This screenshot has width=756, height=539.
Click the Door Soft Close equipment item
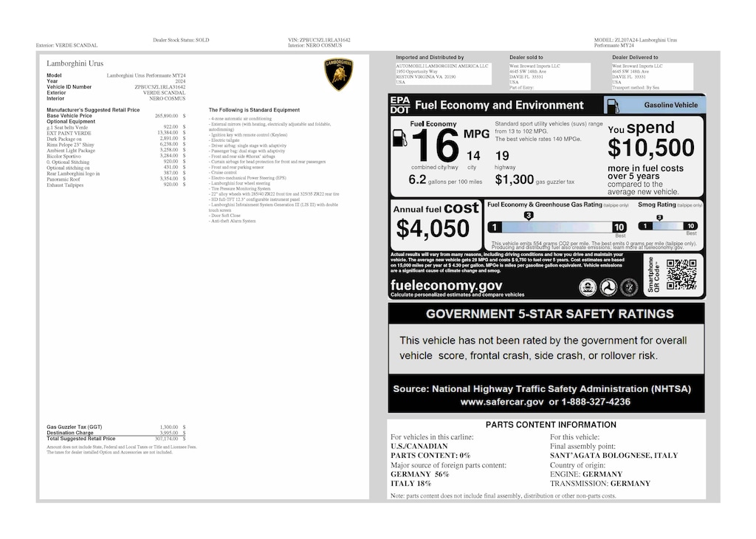[x=224, y=216]
